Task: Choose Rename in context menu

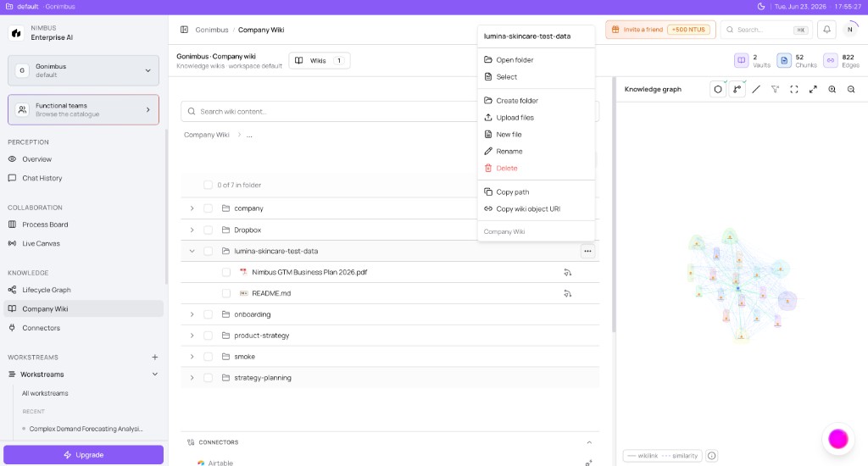Action: 536,151
